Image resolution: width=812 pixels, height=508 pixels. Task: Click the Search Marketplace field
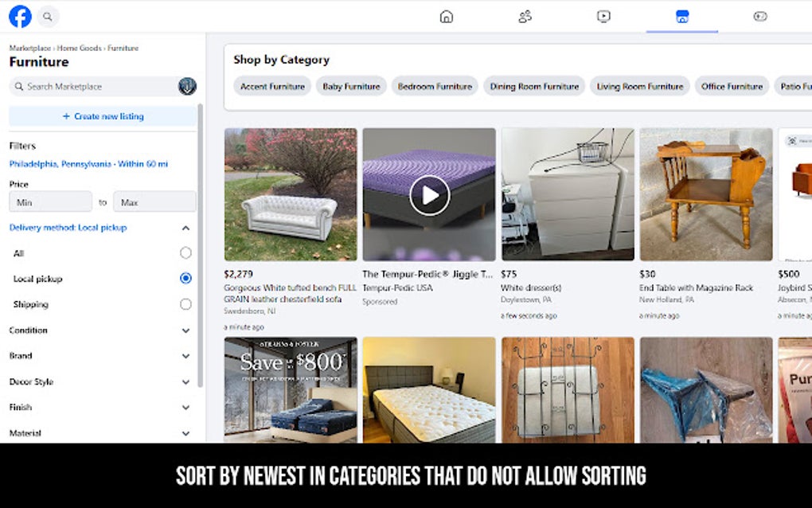pos(94,87)
